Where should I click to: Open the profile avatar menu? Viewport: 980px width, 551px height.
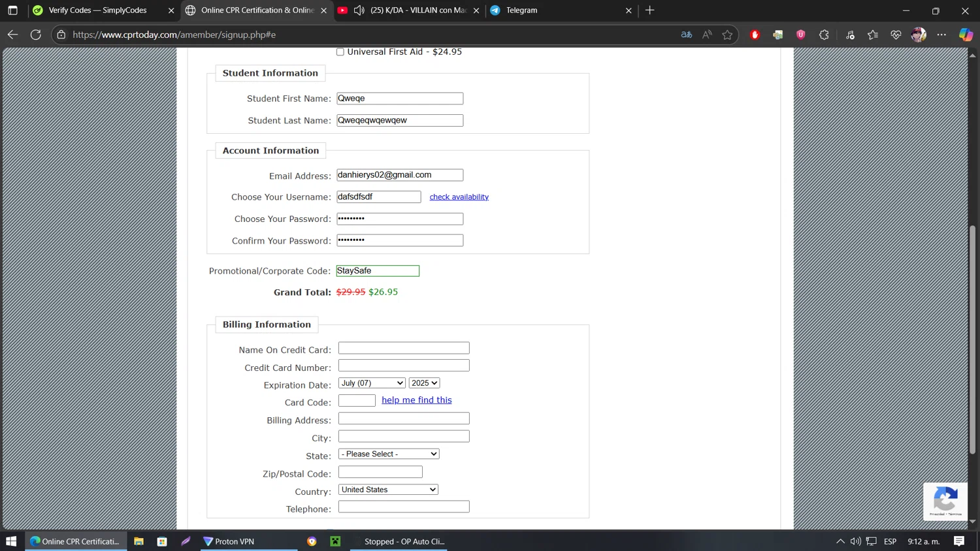tap(919, 35)
